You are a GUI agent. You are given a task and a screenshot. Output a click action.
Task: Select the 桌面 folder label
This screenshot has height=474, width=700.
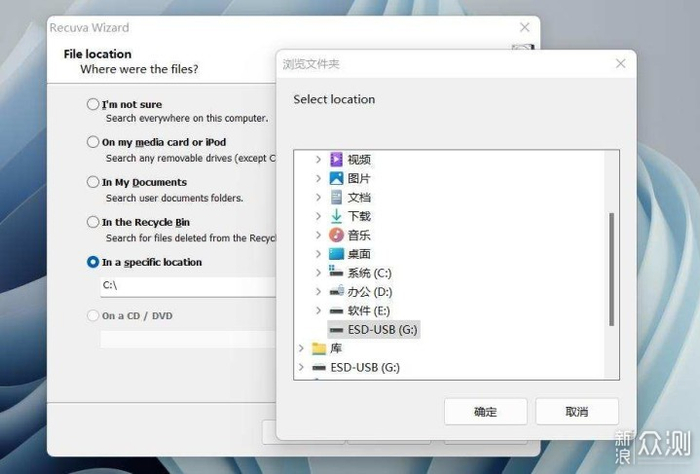(x=359, y=254)
